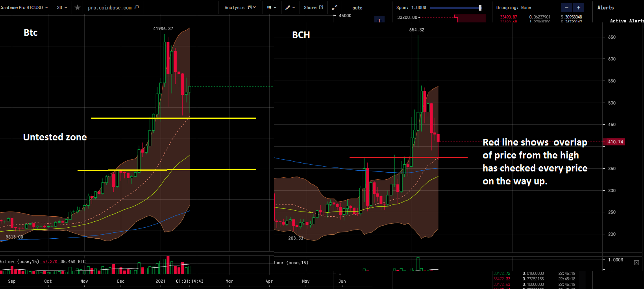Click the plus button above the BTC price axis
This screenshot has width=644, height=289.
coord(379,20)
